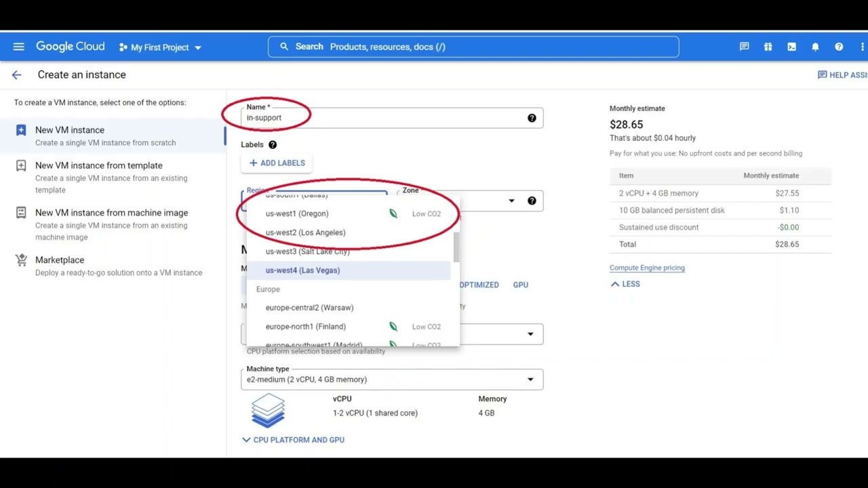Image resolution: width=868 pixels, height=488 pixels.
Task: Click the search magnifier icon
Action: pos(284,47)
